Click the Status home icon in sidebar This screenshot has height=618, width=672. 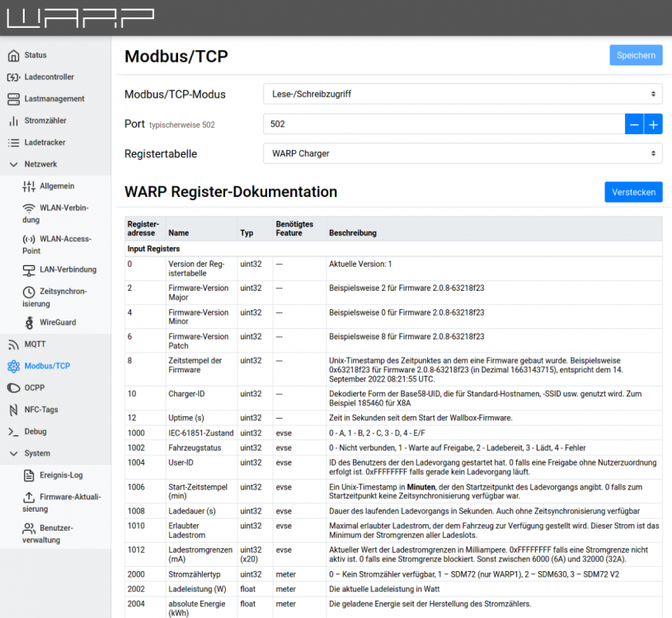(x=13, y=55)
